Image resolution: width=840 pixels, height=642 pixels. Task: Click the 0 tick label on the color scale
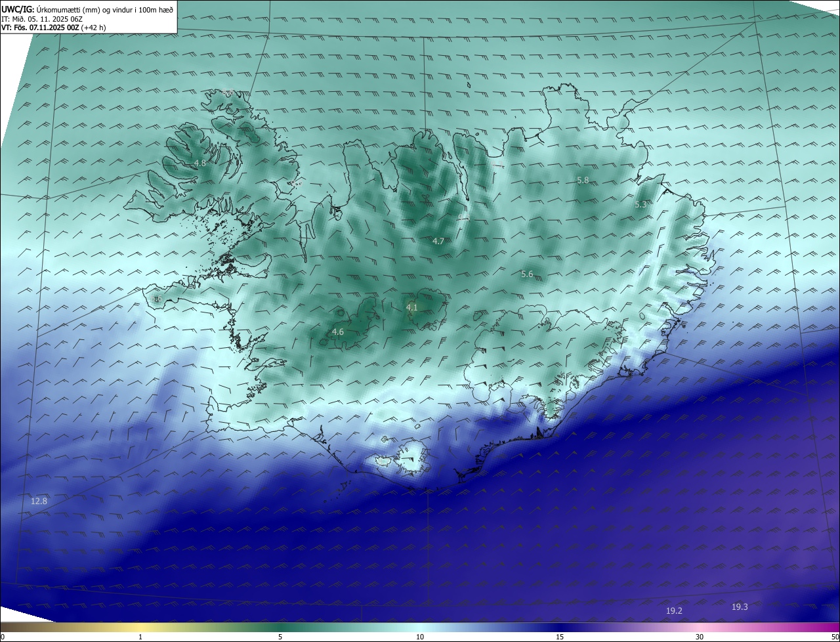pos(3,637)
